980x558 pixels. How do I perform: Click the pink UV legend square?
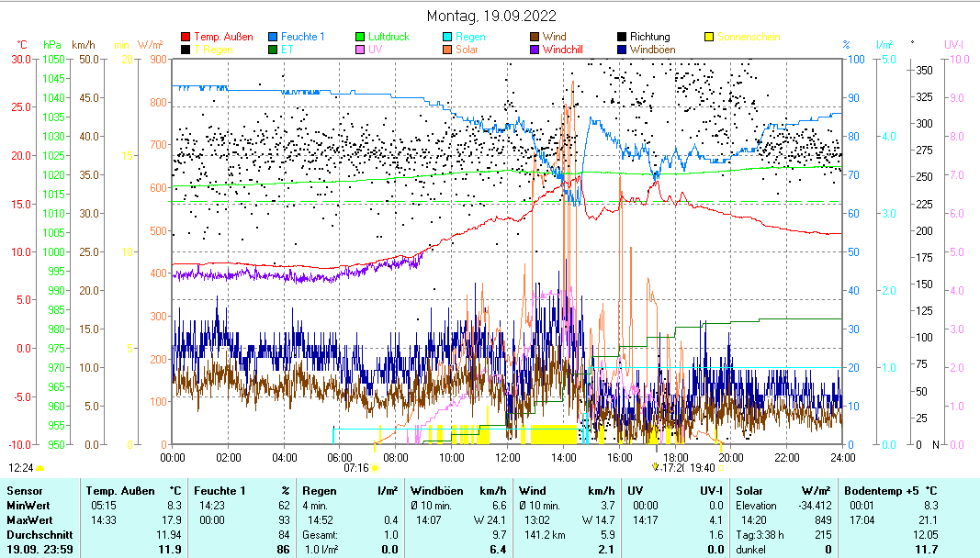coord(361,50)
